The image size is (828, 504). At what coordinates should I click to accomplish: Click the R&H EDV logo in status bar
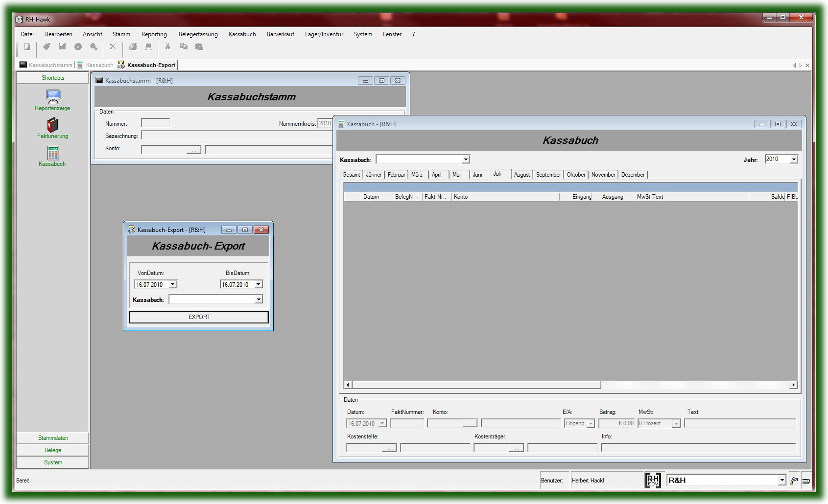pyautogui.click(x=653, y=481)
